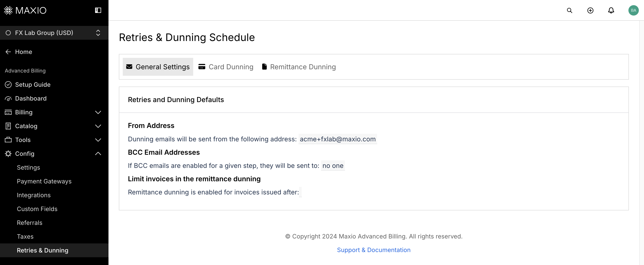Open Integrations under Config
Viewport: 644px width, 265px height.
33,195
